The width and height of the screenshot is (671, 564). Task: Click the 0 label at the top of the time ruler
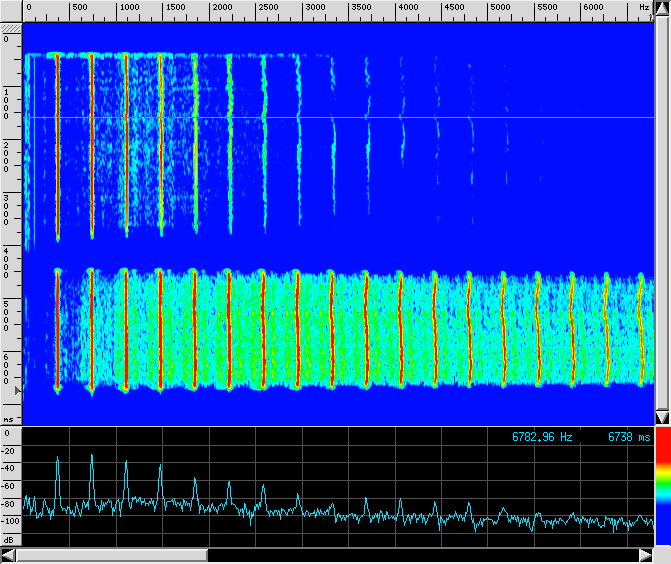click(6, 42)
